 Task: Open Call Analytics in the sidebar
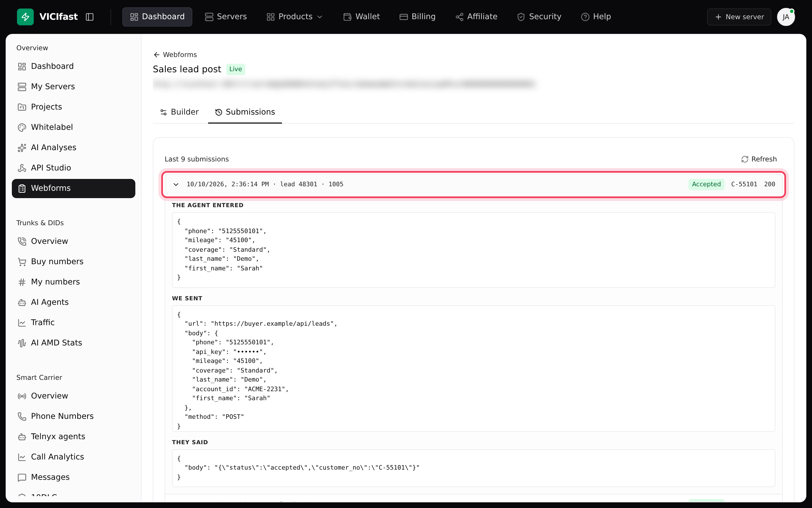(x=74, y=457)
